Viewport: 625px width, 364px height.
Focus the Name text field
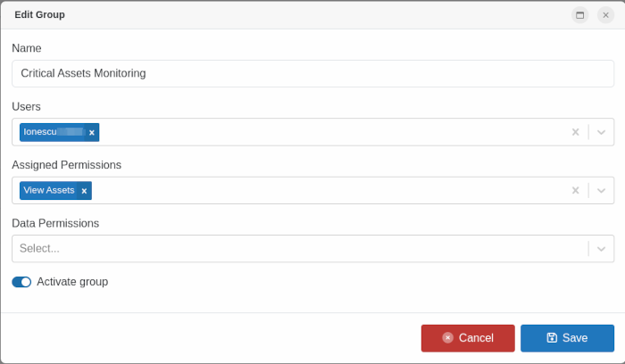pyautogui.click(x=312, y=73)
